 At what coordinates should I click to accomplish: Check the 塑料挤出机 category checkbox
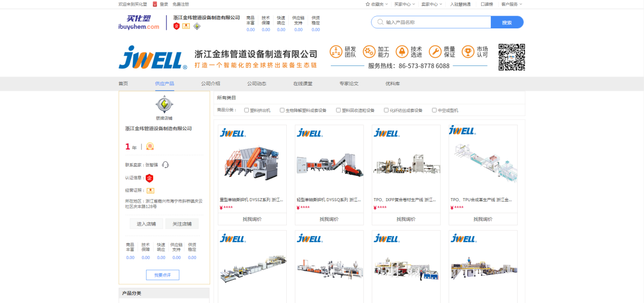coord(247,110)
